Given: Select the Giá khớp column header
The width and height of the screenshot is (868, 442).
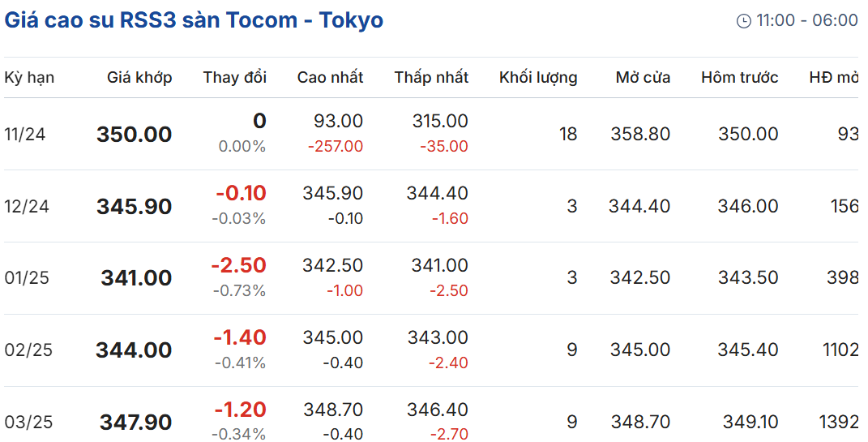Looking at the screenshot, I should [139, 78].
